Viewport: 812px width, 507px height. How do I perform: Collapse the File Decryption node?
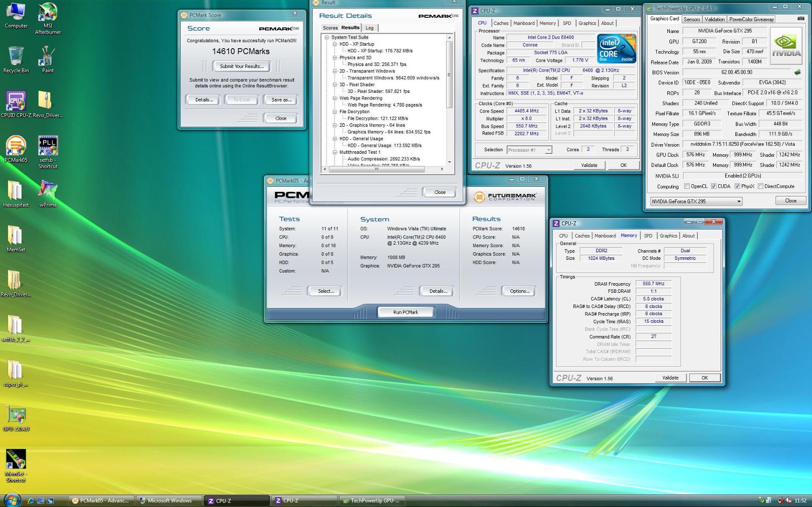pyautogui.click(x=335, y=112)
